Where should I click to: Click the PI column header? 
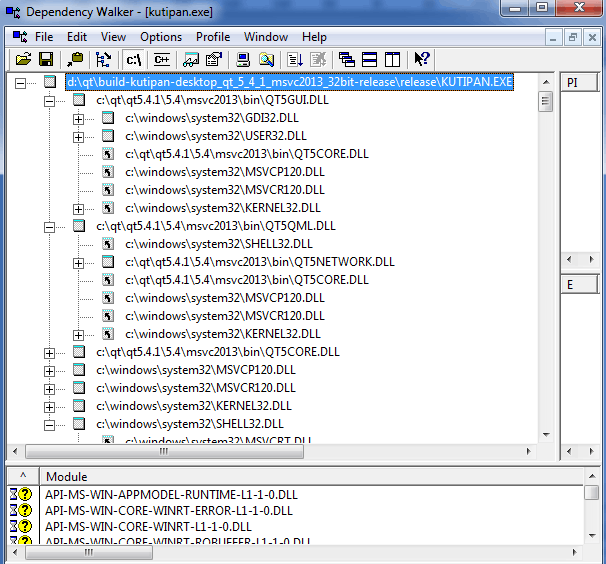[x=579, y=82]
